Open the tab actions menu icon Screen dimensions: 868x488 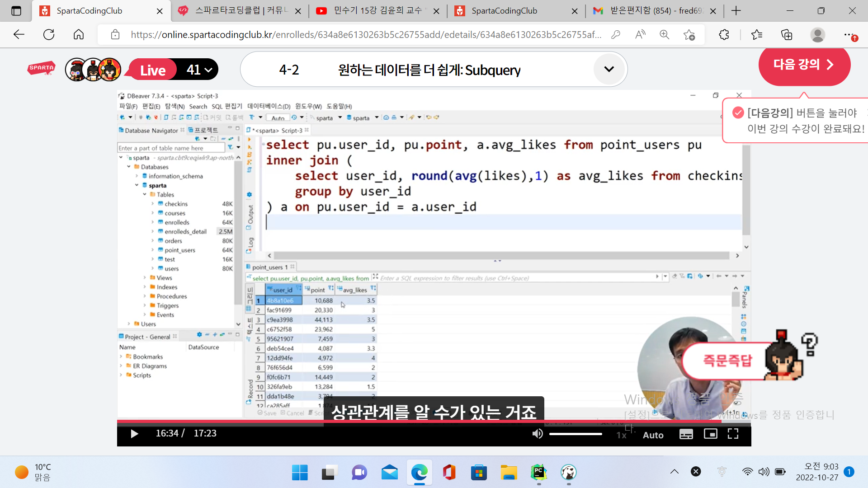[x=16, y=10]
